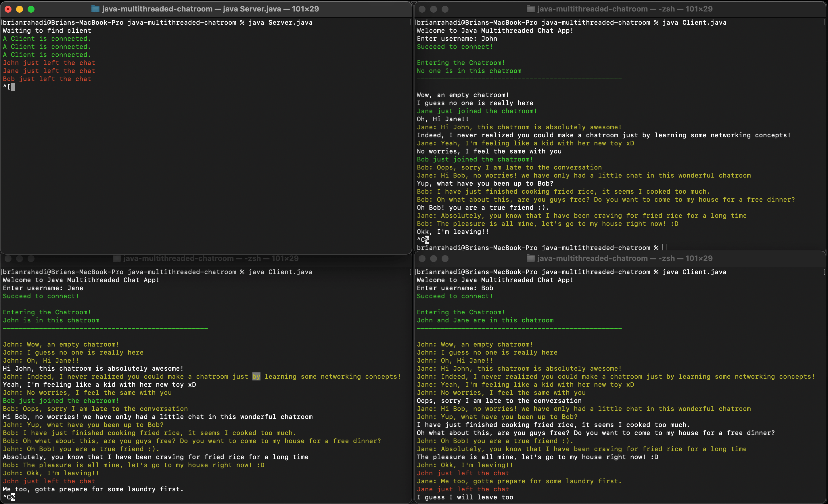This screenshot has width=828, height=504.
Task: Minimize the Server.java terminal with yellow button
Action: tap(20, 9)
